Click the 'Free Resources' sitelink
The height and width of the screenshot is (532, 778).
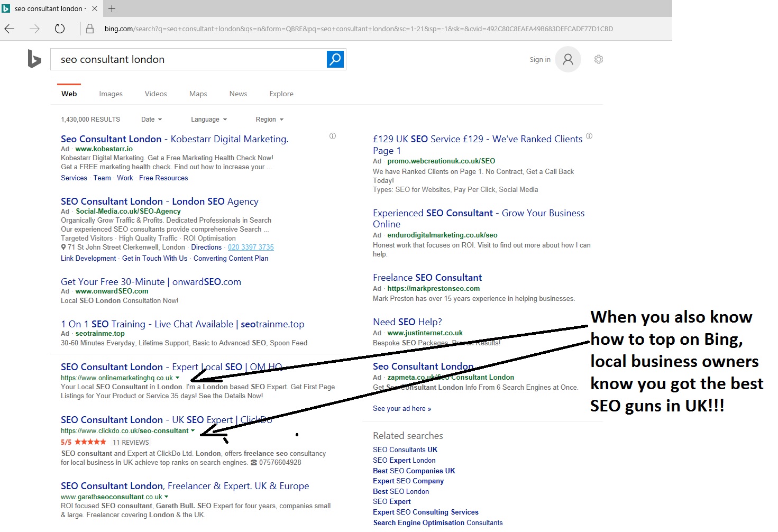(163, 178)
